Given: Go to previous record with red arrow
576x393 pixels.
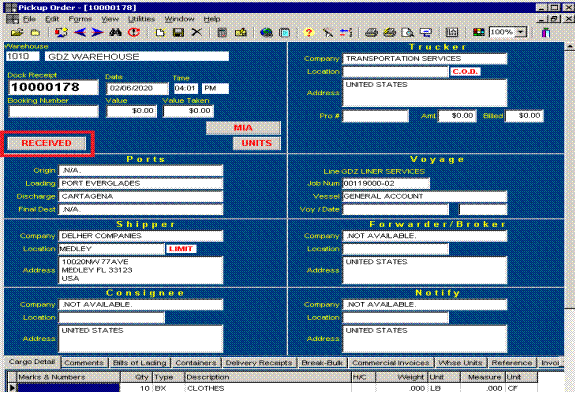Looking at the screenshot, I should (80, 33).
